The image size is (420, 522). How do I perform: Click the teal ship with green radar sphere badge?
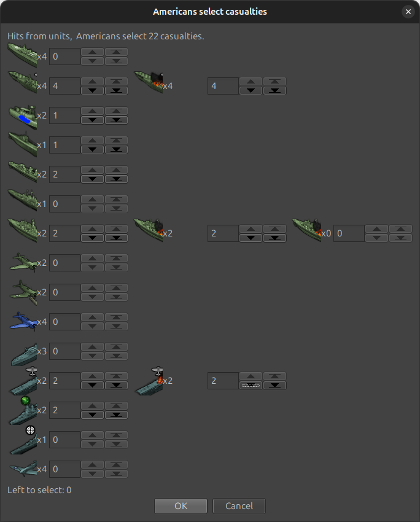point(23,410)
